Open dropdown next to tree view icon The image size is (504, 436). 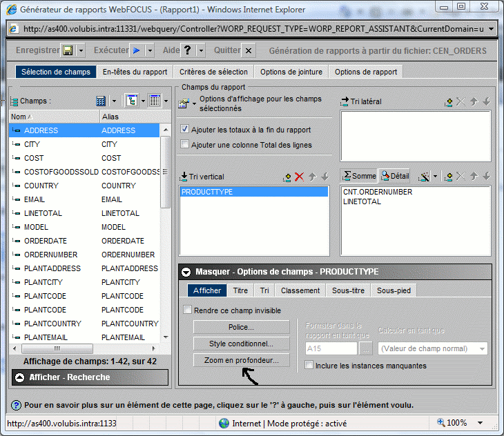(143, 101)
